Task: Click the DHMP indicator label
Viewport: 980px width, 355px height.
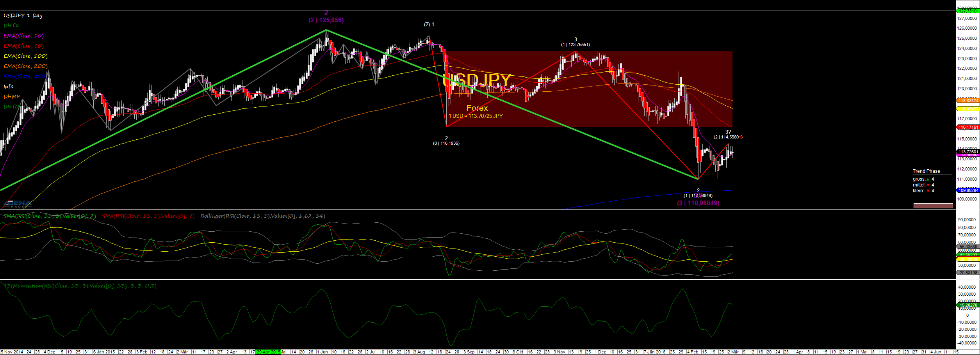Action: (x=12, y=97)
